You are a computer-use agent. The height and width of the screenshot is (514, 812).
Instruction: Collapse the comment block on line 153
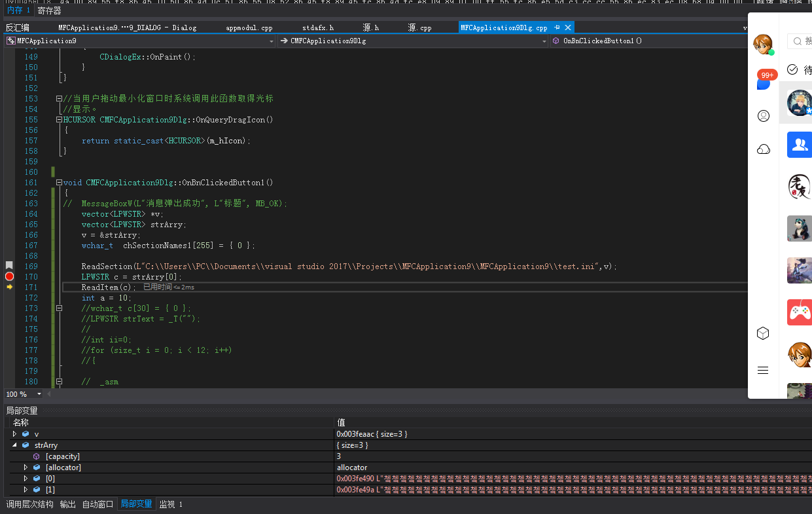(59, 99)
